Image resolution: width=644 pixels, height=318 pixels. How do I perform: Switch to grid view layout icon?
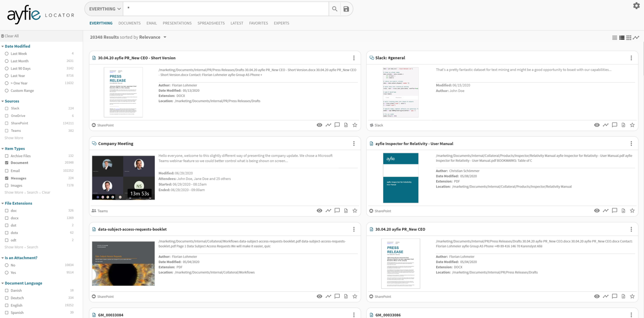[x=629, y=38]
